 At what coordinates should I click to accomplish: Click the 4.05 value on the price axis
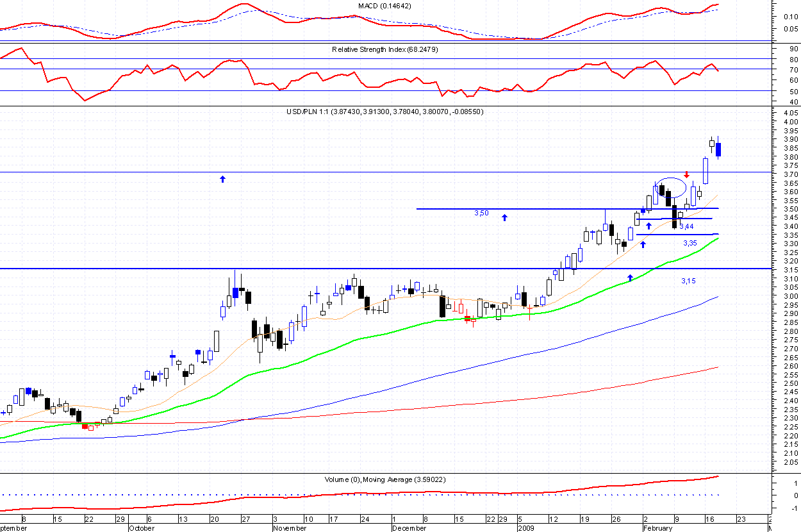[x=790, y=113]
